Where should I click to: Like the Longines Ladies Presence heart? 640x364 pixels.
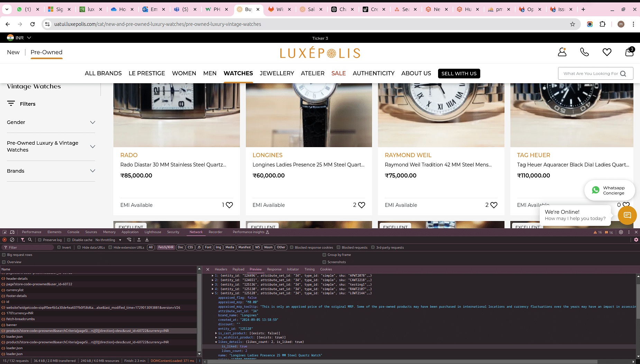point(362,205)
